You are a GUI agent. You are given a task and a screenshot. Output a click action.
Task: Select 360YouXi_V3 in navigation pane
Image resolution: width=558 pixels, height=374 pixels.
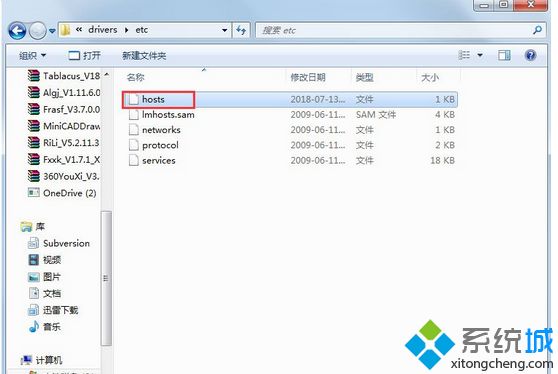[x=71, y=176]
